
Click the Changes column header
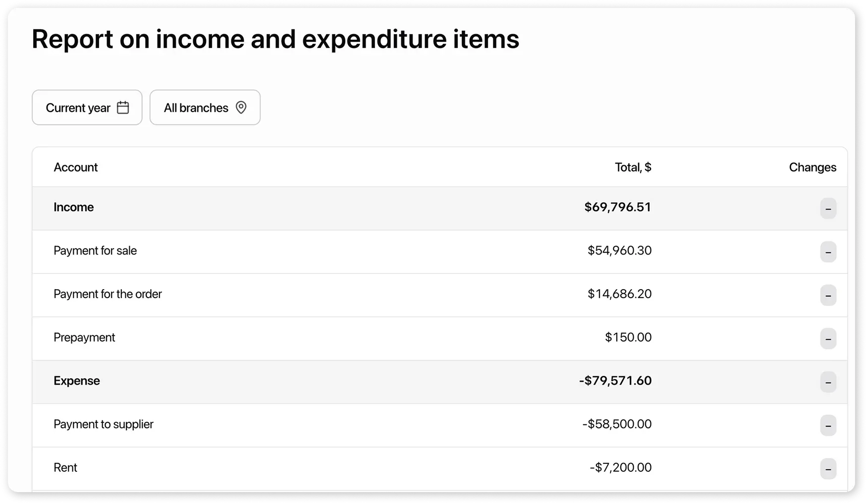(813, 167)
